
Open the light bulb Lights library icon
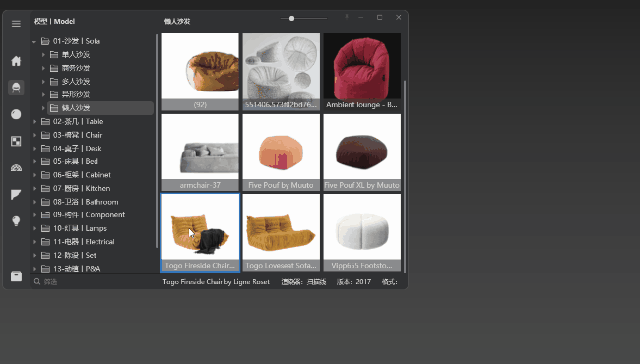click(16, 221)
